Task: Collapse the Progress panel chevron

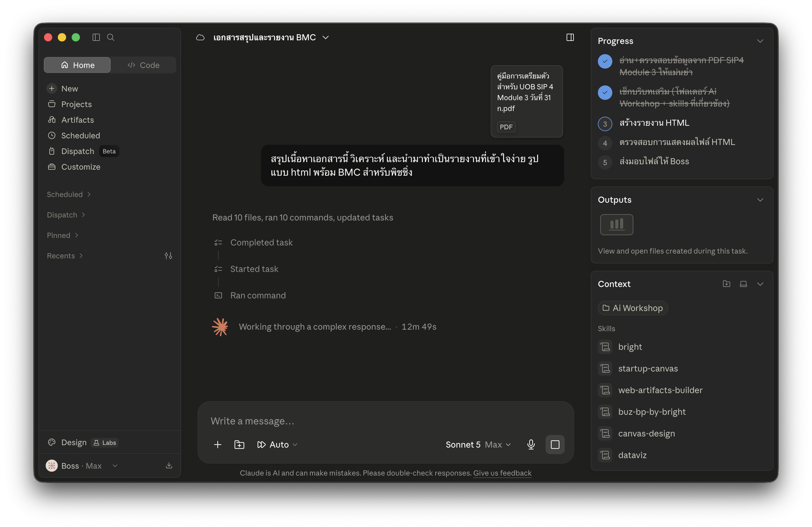Action: (760, 41)
